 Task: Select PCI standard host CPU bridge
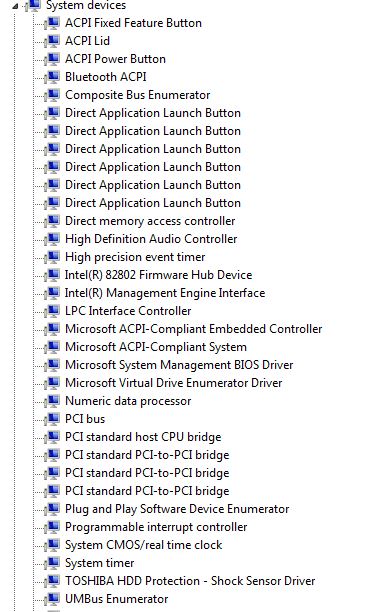[x=143, y=437]
